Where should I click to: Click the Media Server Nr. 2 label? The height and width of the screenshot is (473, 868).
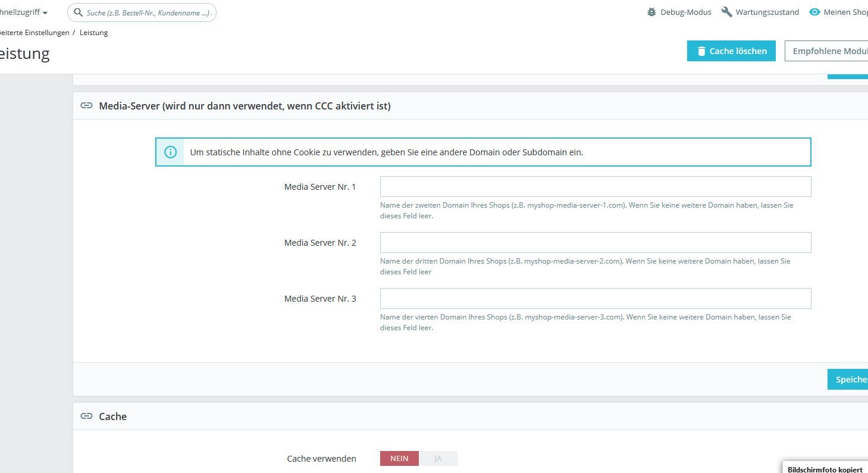[x=320, y=243]
